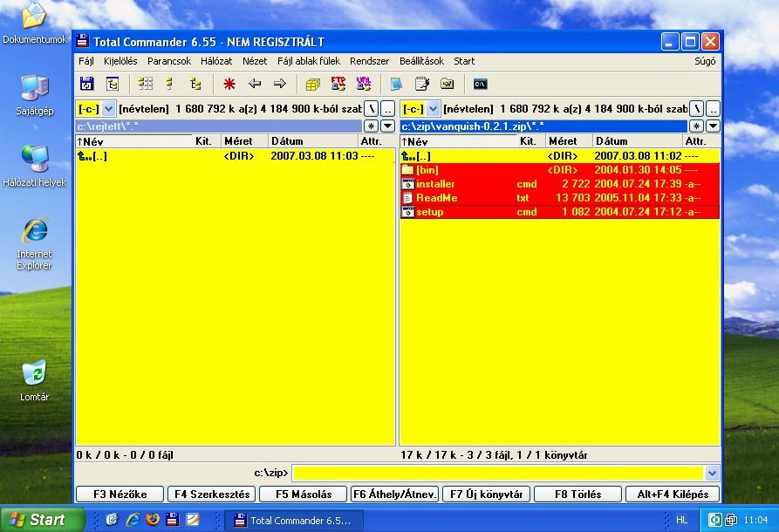Click the blue sheet toolbar icon

[x=396, y=84]
